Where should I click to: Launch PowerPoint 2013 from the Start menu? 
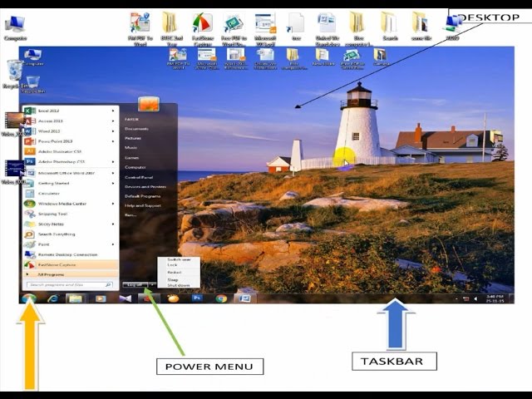(70, 141)
